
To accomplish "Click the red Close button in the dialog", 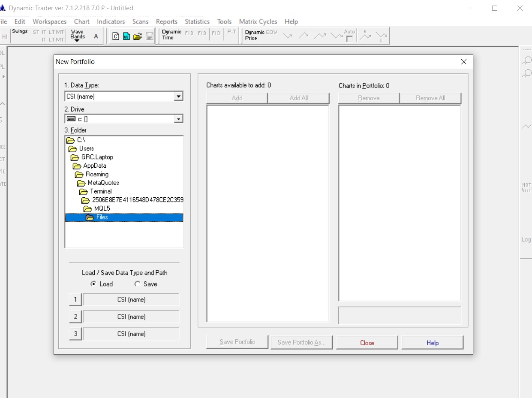I will 367,343.
